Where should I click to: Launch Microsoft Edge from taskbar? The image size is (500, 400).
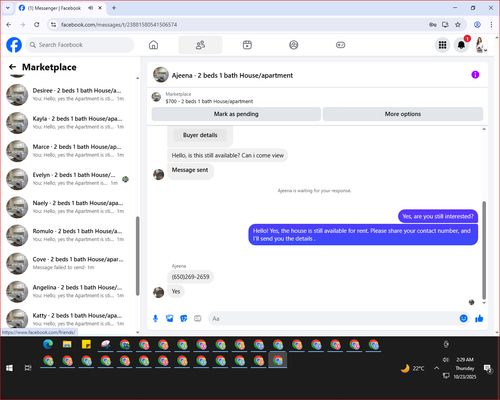[48, 345]
